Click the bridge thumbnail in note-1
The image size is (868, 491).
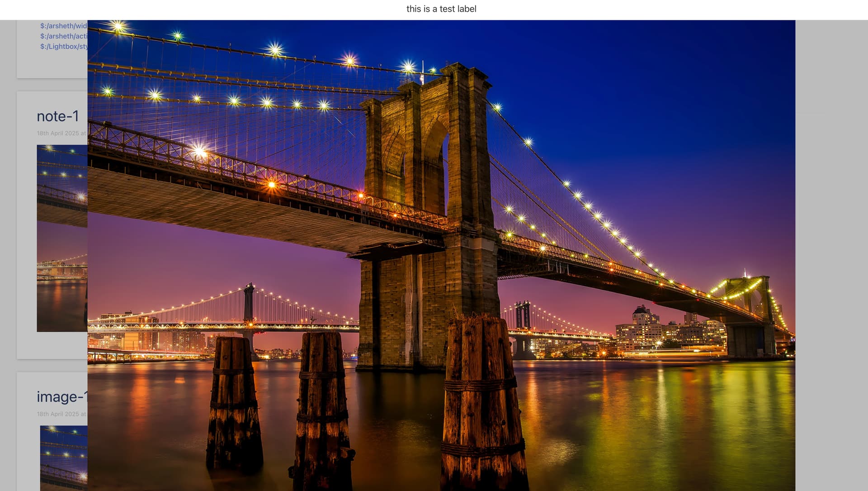pyautogui.click(x=62, y=238)
